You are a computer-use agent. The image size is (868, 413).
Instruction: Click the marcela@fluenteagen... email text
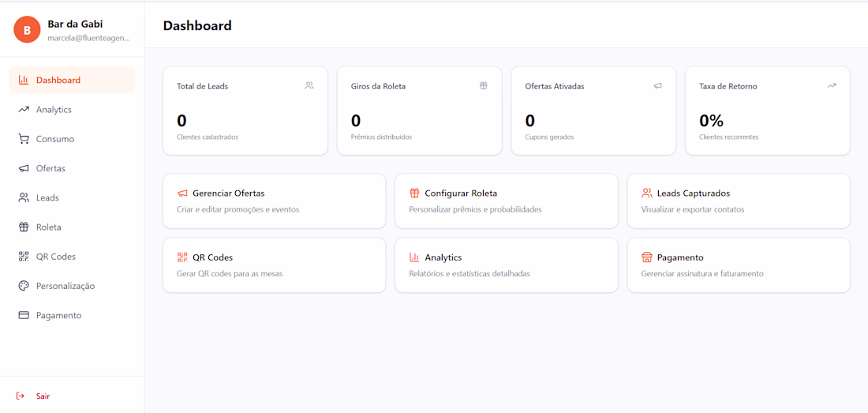click(88, 38)
